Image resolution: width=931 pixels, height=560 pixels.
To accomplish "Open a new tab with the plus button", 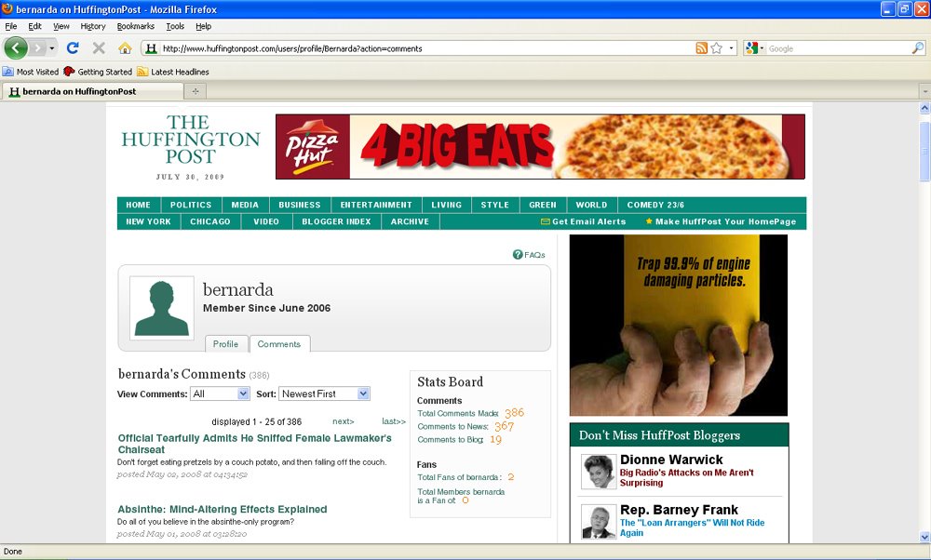I will [x=195, y=91].
